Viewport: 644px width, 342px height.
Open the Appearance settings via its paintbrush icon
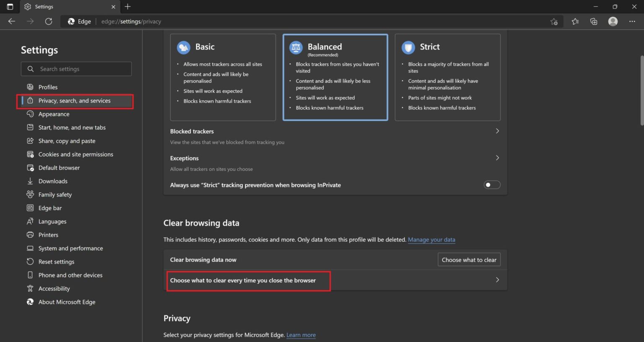tap(30, 114)
